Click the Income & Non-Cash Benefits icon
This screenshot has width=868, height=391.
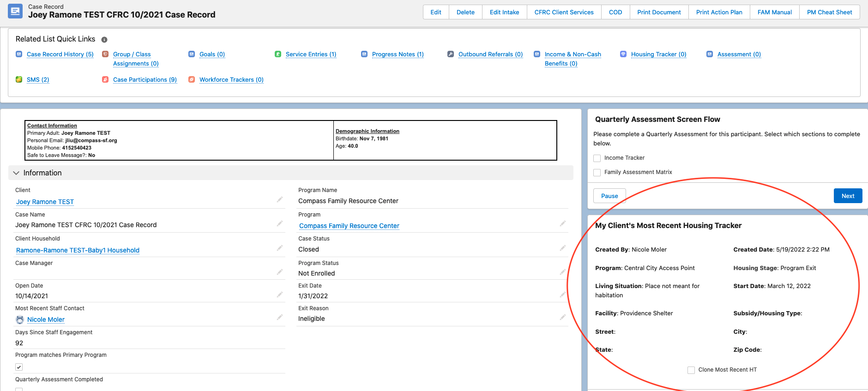(x=537, y=54)
